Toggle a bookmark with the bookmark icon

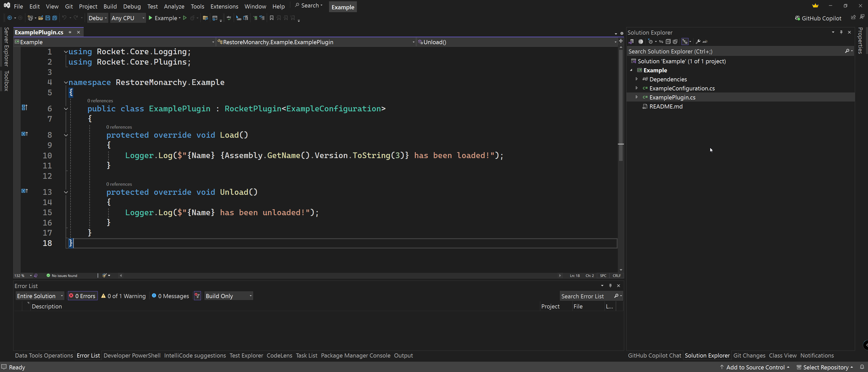pyautogui.click(x=272, y=18)
